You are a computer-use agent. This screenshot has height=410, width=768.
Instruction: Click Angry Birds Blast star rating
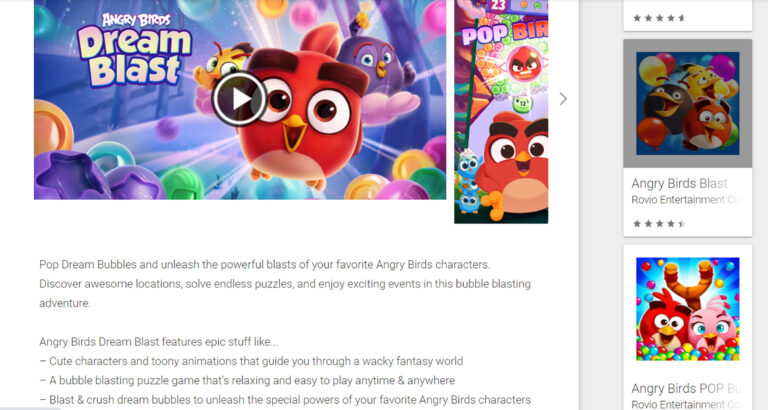[x=659, y=224]
